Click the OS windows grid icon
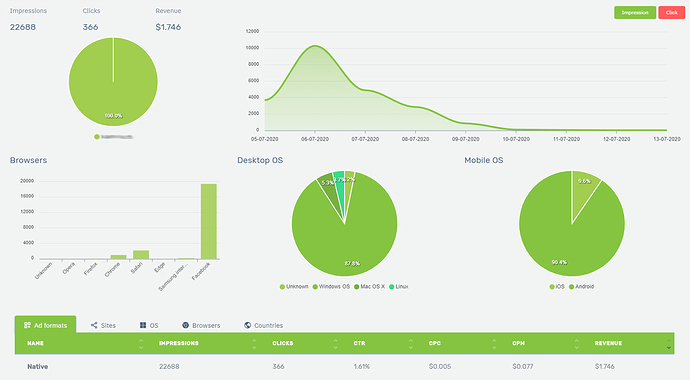 tap(143, 325)
